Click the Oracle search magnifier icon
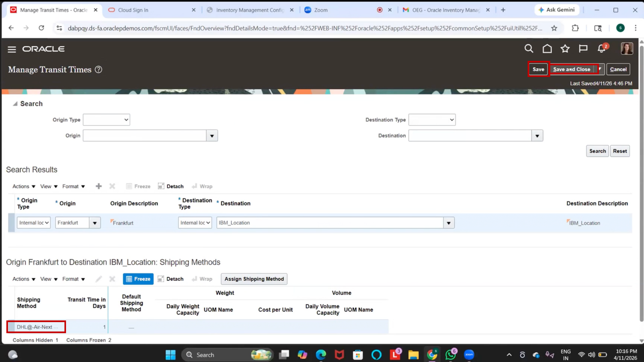The height and width of the screenshot is (362, 644). (529, 49)
